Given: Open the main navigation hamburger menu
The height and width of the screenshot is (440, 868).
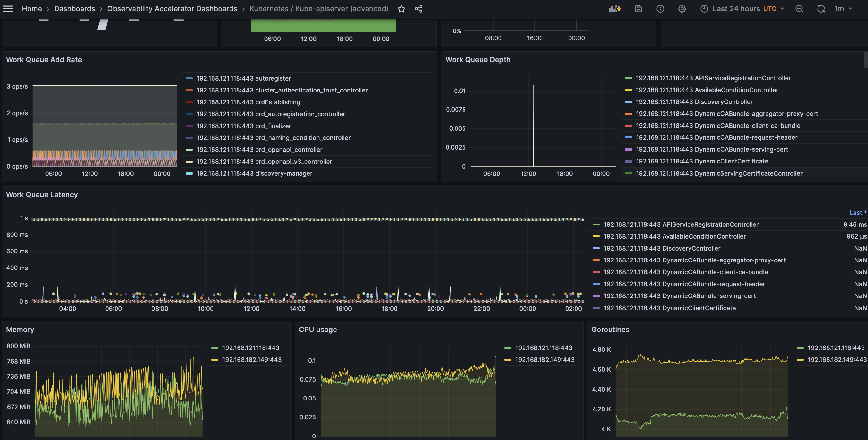Looking at the screenshot, I should coord(7,8).
